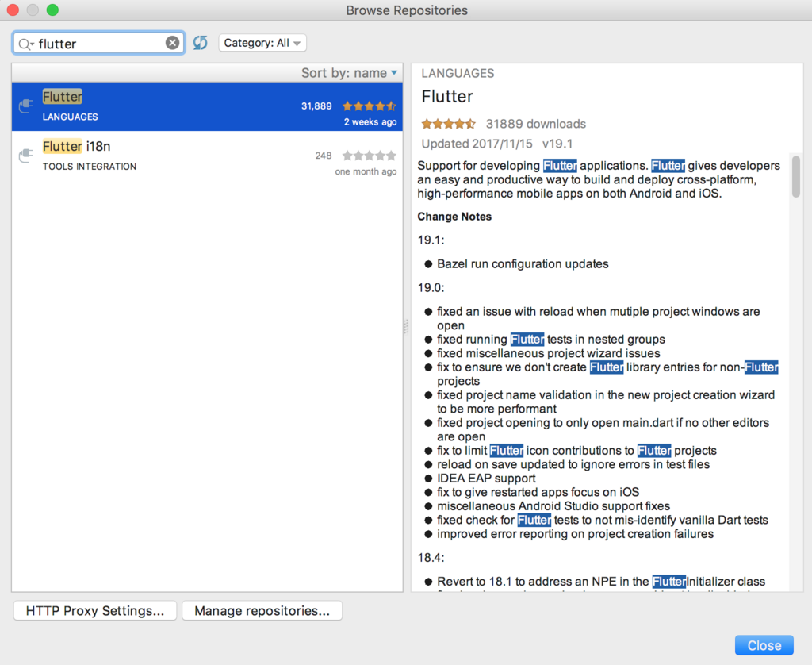
Task: Open HTTP Proxy Settings
Action: 95,610
